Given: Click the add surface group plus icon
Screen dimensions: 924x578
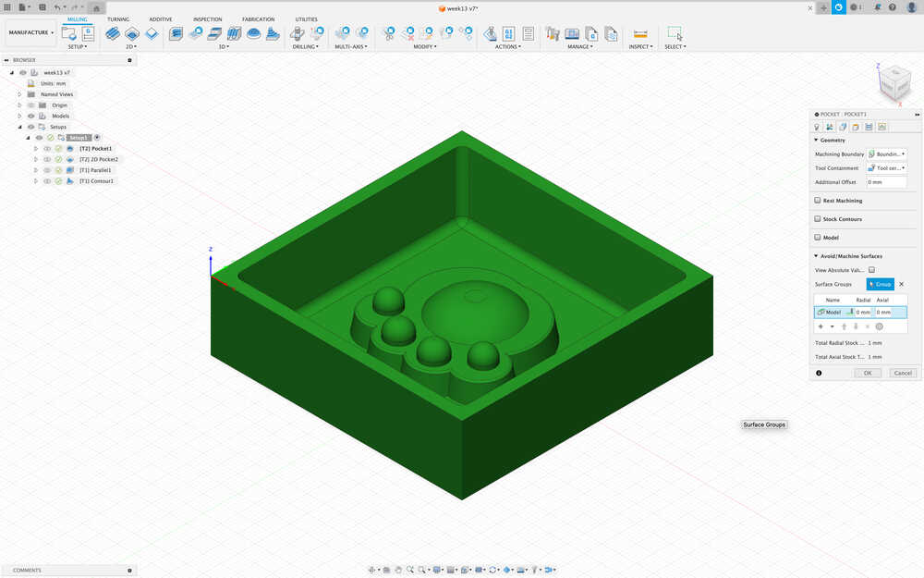Looking at the screenshot, I should 821,326.
